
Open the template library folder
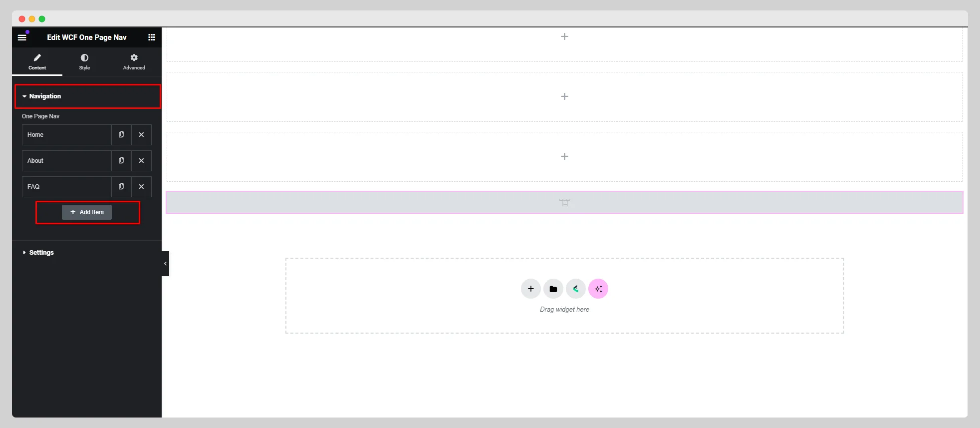(553, 289)
